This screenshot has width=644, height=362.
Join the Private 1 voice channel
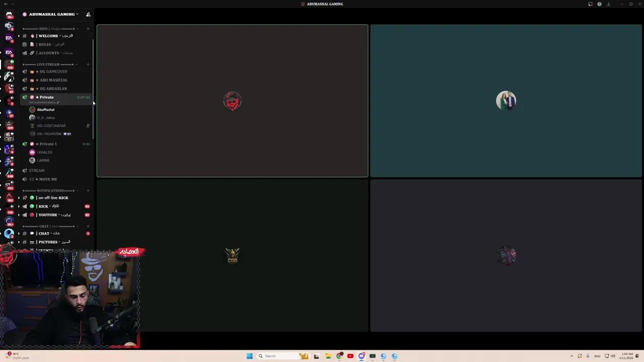point(56,144)
